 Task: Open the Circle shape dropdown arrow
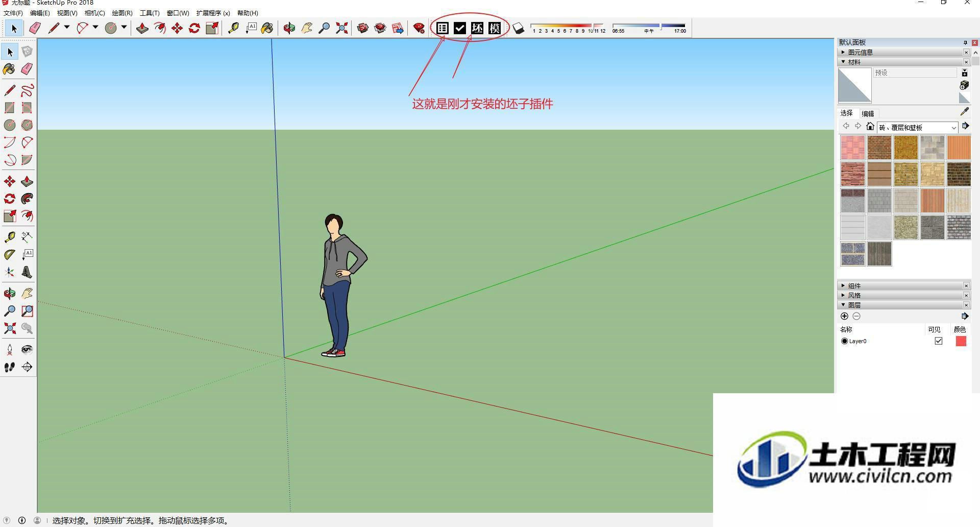[124, 28]
